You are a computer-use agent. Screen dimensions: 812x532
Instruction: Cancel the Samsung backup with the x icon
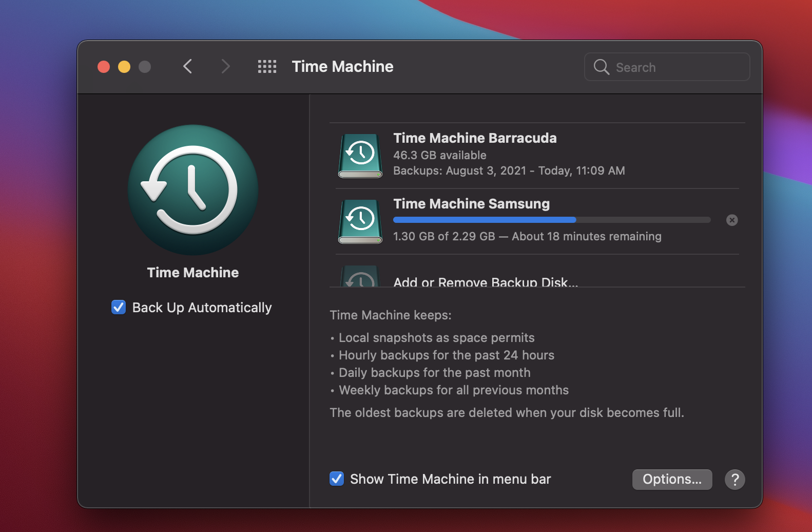tap(732, 220)
